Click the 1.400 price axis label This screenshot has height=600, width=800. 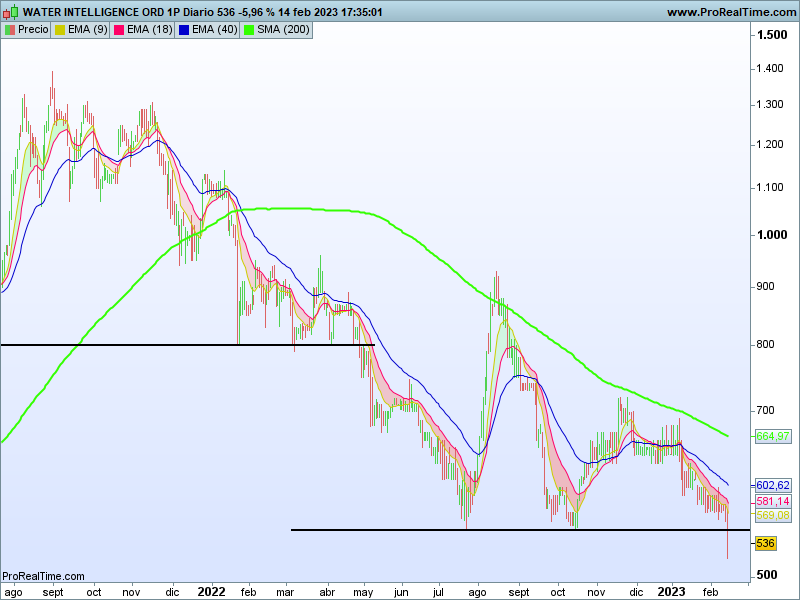(x=770, y=68)
